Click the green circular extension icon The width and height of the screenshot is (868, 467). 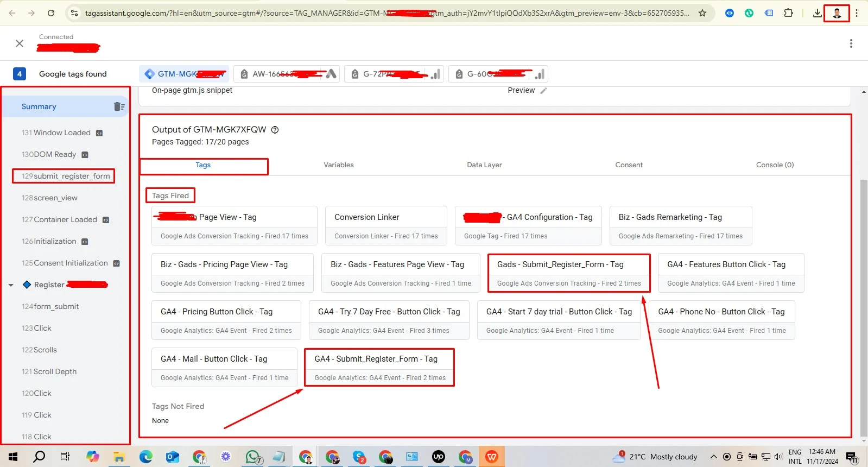click(x=749, y=13)
